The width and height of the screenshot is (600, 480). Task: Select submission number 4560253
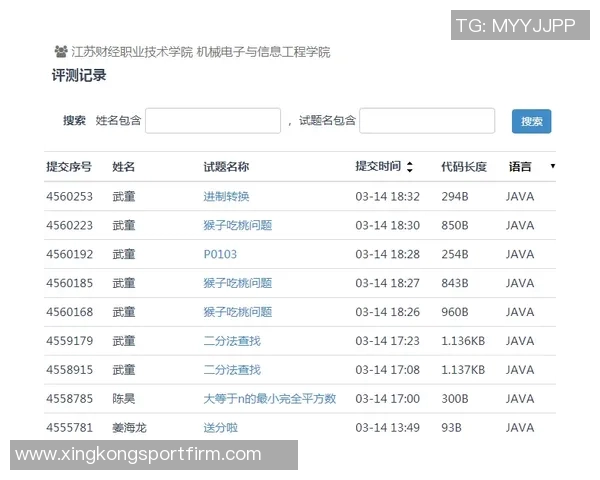pos(70,196)
